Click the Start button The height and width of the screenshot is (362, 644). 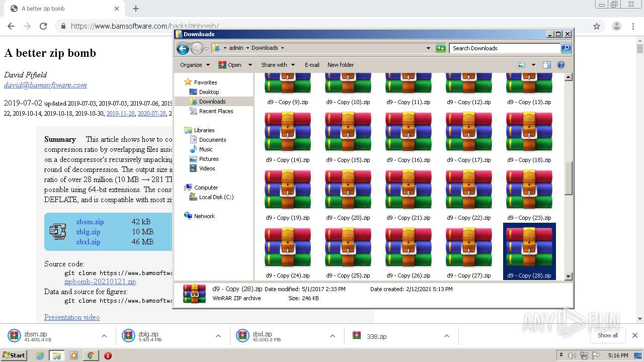click(x=14, y=355)
